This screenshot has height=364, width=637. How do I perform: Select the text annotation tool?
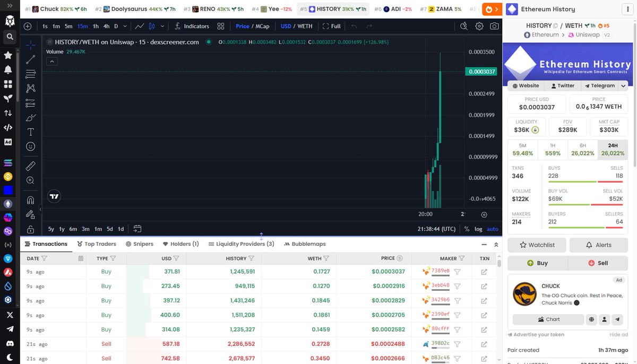[x=31, y=132]
